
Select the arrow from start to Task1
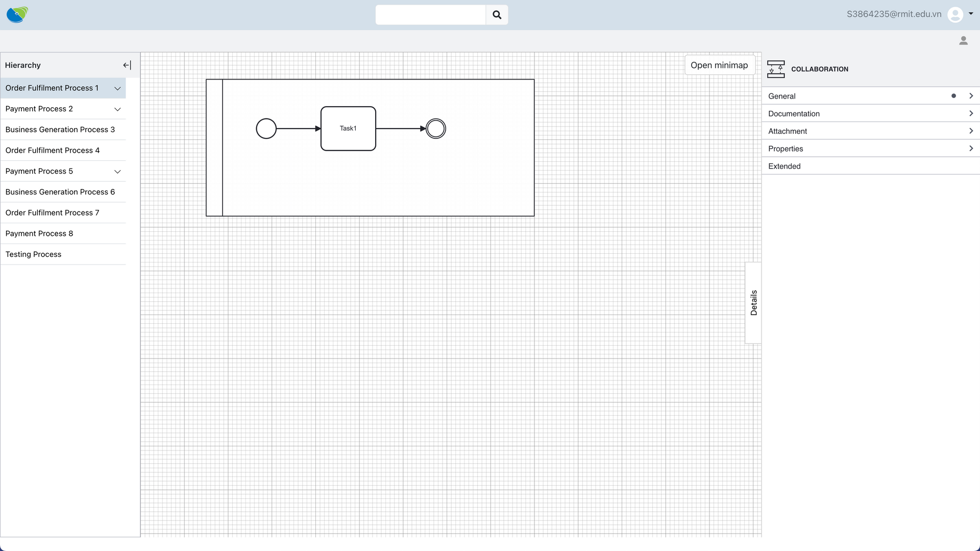pyautogui.click(x=299, y=129)
